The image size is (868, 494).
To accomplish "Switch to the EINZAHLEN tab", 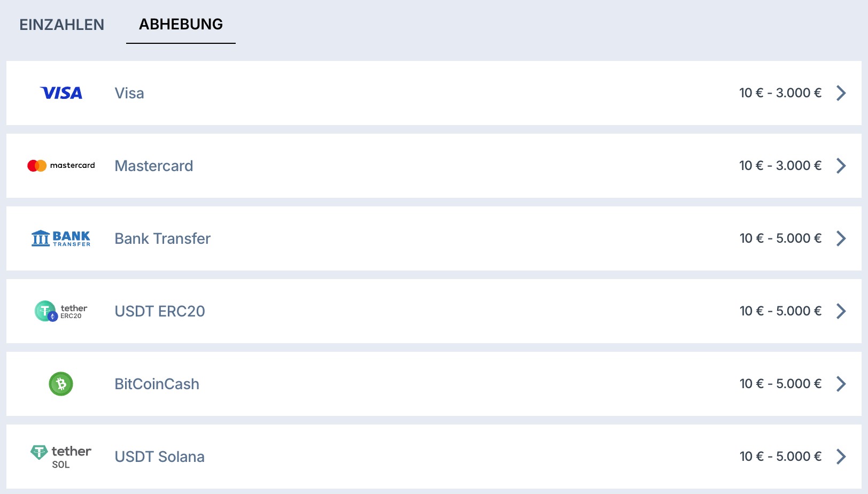I will coord(62,25).
